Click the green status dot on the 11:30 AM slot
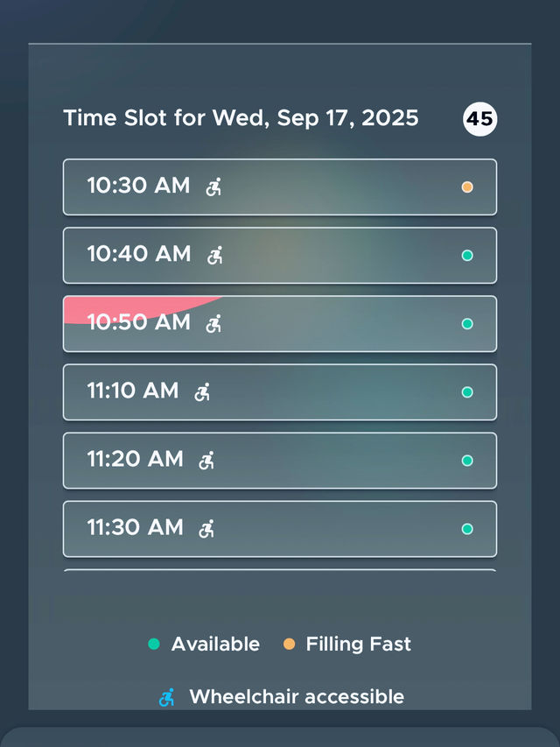Screen dimensions: 560x747 click(x=468, y=528)
